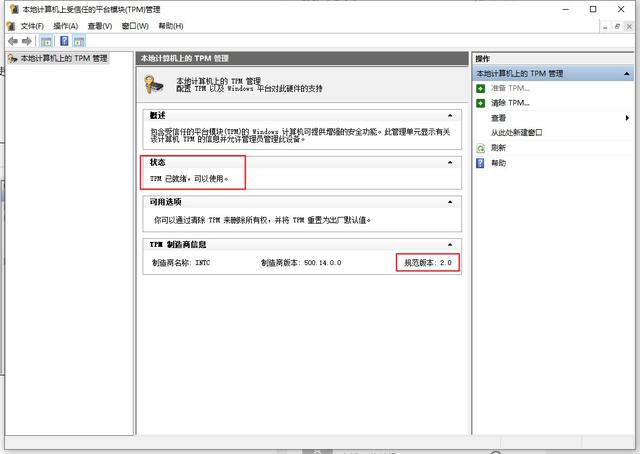The width and height of the screenshot is (640, 454).
Task: Click the 规范版本: 2.0 value
Action: tap(428, 263)
